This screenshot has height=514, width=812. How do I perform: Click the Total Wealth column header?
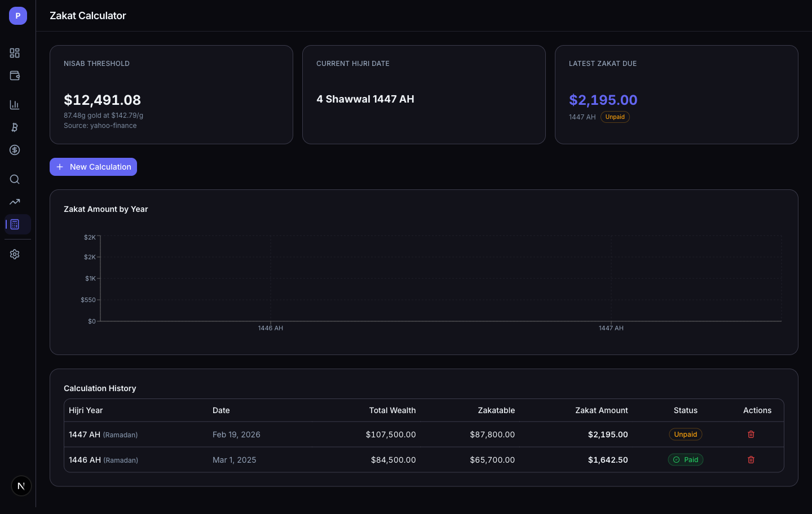[x=392, y=410]
